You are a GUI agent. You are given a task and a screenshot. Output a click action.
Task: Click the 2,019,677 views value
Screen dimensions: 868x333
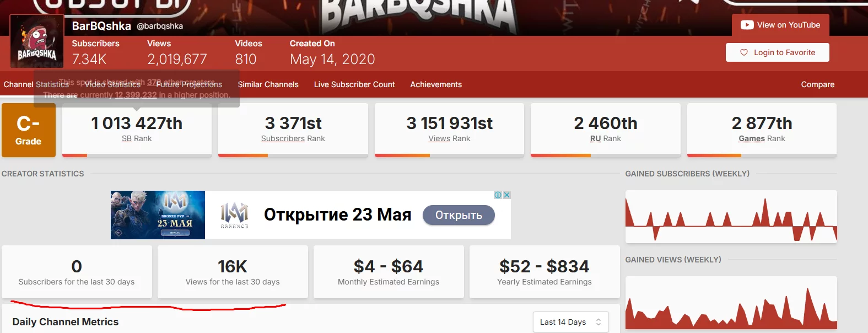(177, 59)
